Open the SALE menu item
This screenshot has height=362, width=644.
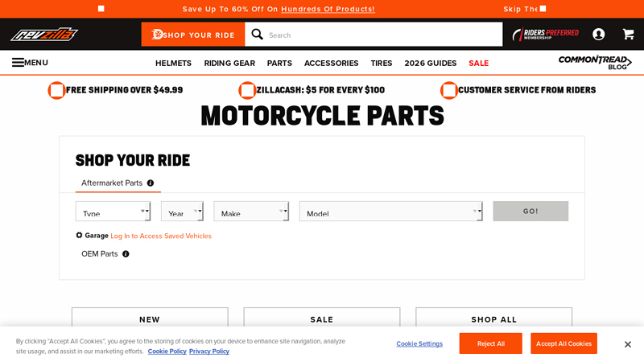click(x=479, y=64)
